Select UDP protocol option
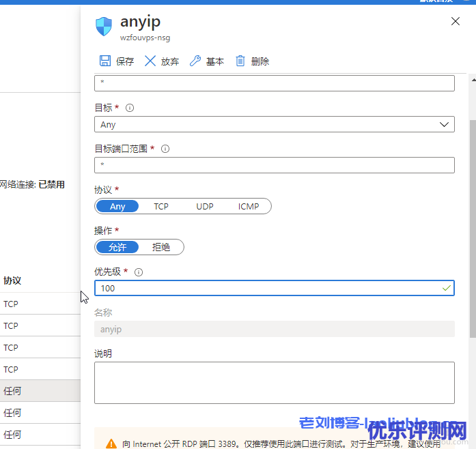Screen dimensions: 476x449 coord(204,206)
